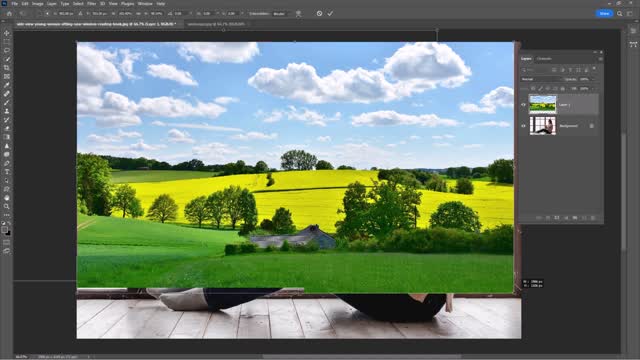The height and width of the screenshot is (360, 640).
Task: Toggle relative positioning triangle in options bar
Action: (x=80, y=13)
